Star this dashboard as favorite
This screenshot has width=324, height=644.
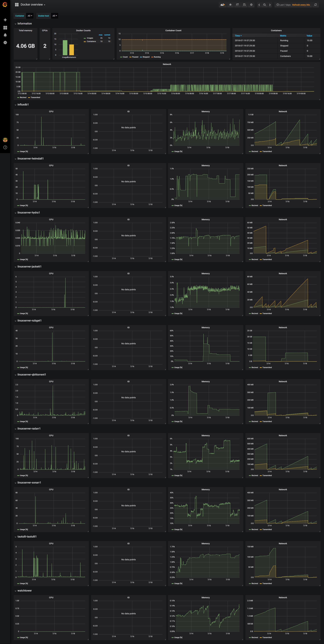[x=230, y=5]
